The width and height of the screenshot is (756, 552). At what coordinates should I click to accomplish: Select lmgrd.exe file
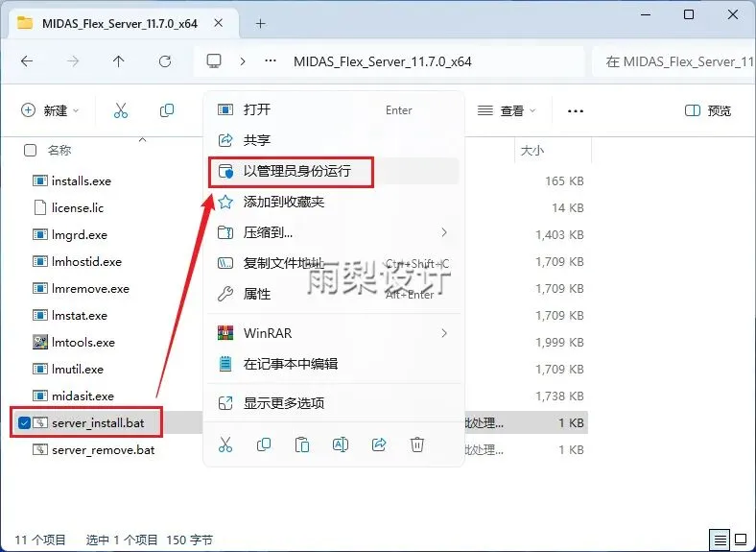[x=80, y=235]
